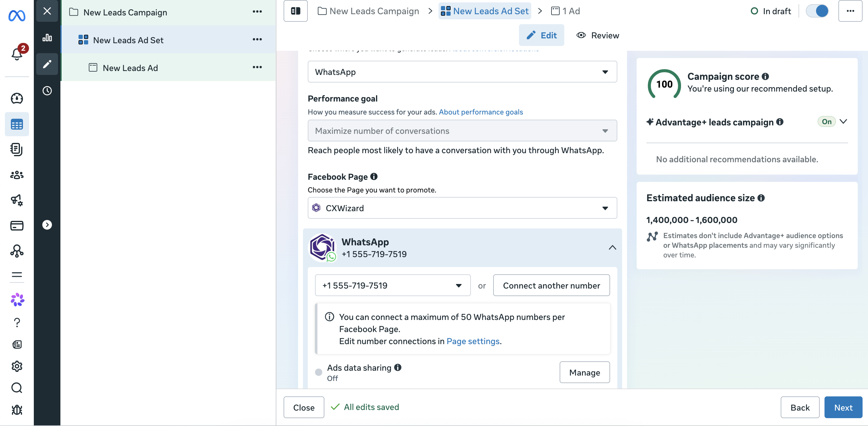The image size is (868, 426).
Task: Open history clock icon
Action: [x=47, y=91]
